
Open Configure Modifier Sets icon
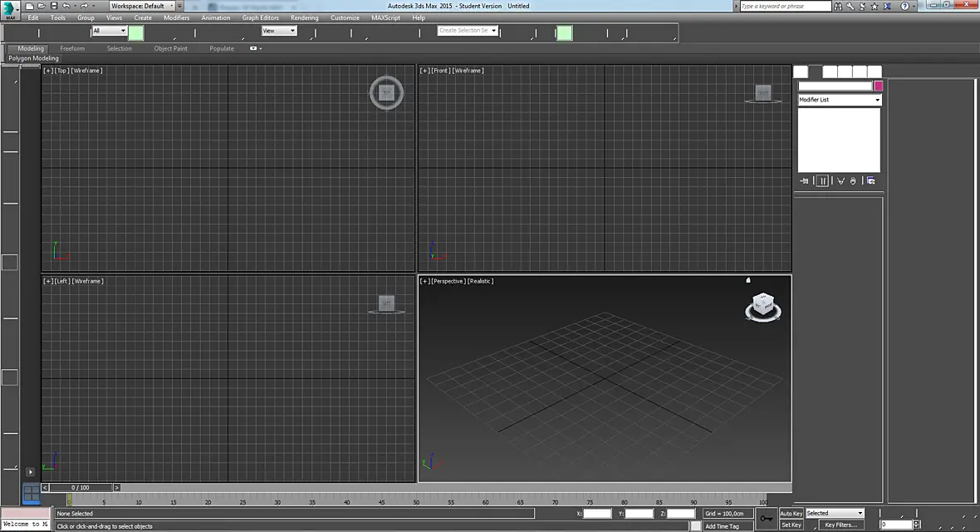pos(870,181)
